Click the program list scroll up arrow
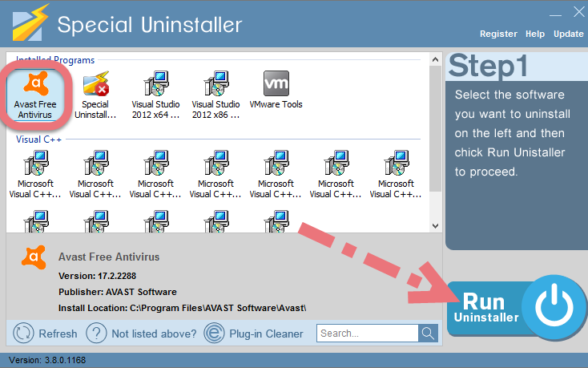The image size is (588, 368). (435, 59)
